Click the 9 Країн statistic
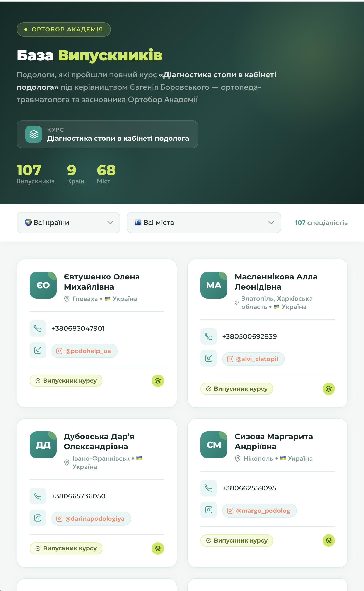The image size is (364, 591). point(76,174)
